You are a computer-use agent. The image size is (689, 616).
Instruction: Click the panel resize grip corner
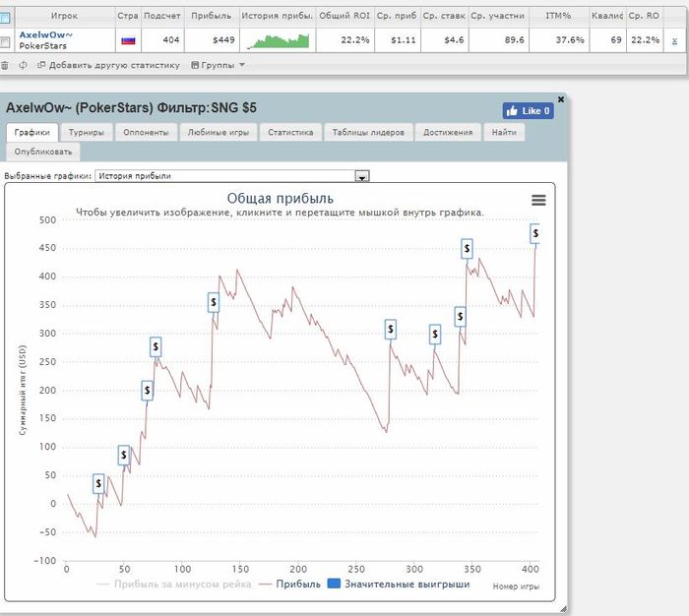pos(563,609)
